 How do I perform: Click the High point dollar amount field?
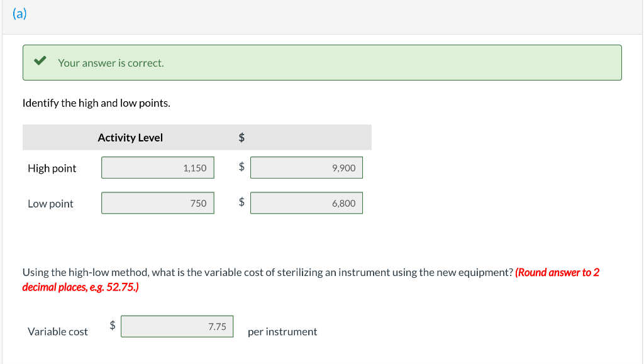tap(306, 167)
